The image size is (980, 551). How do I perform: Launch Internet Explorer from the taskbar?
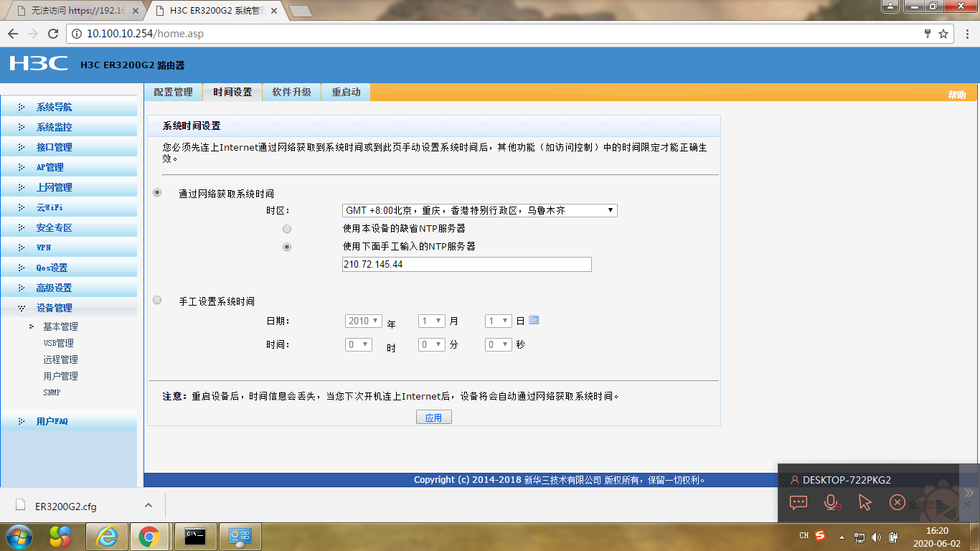click(x=107, y=537)
